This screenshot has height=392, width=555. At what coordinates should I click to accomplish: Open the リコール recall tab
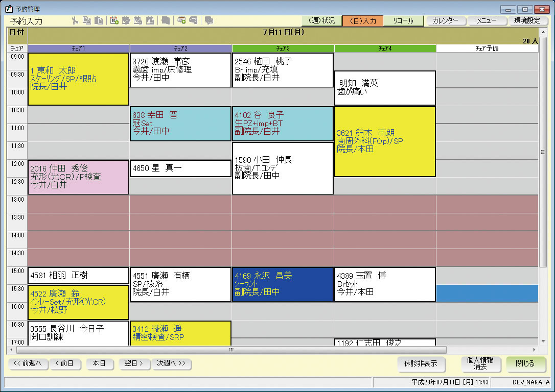pos(403,21)
